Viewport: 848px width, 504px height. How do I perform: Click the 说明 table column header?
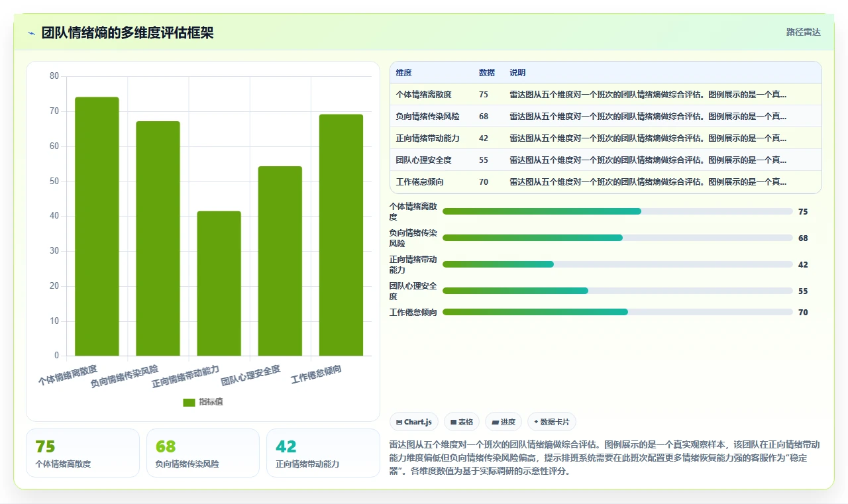pyautogui.click(x=517, y=73)
